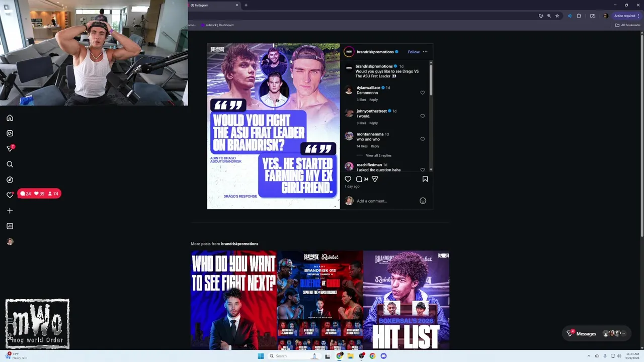The width and height of the screenshot is (644, 362).
Task: Open the Task View icon in the taskbar
Action: click(328, 356)
